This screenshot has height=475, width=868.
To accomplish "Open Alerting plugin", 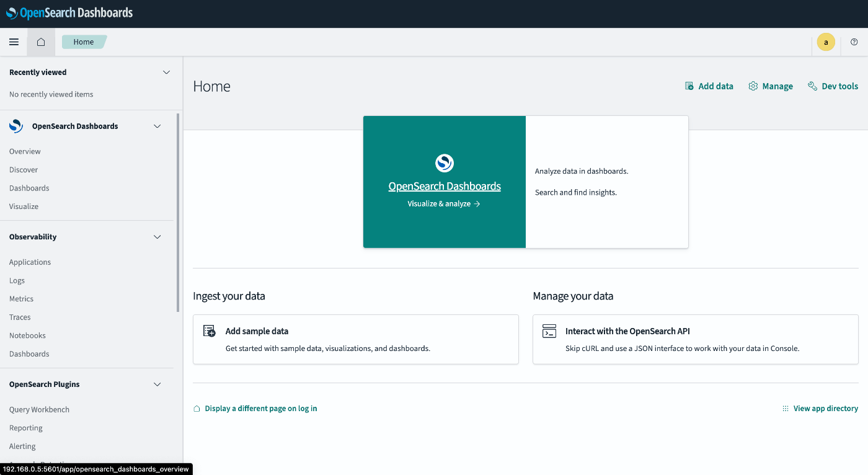I will point(22,446).
